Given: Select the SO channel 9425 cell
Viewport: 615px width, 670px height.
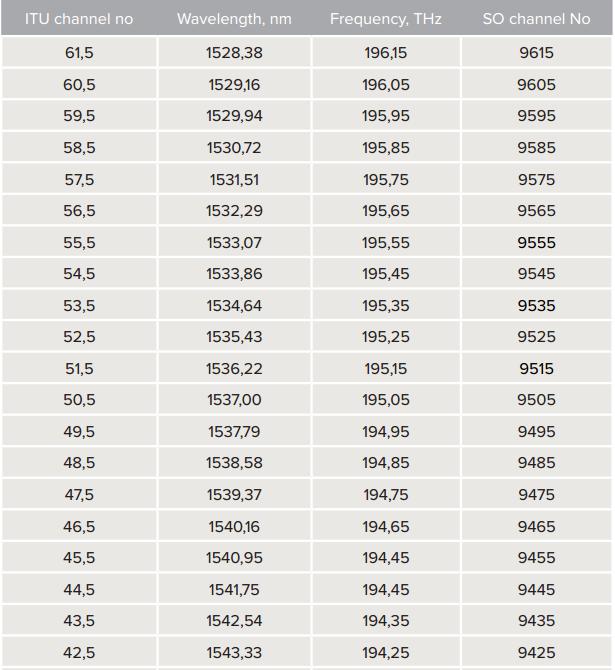Looking at the screenshot, I should pos(536,652).
